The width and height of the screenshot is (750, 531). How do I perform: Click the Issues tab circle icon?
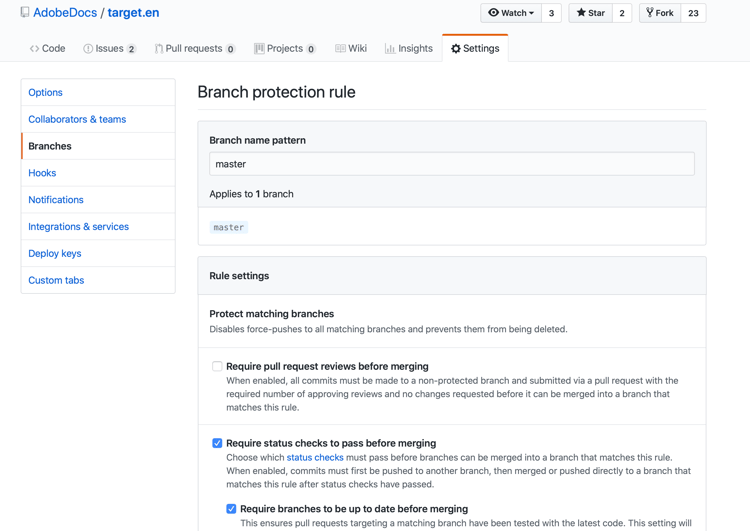pos(88,48)
